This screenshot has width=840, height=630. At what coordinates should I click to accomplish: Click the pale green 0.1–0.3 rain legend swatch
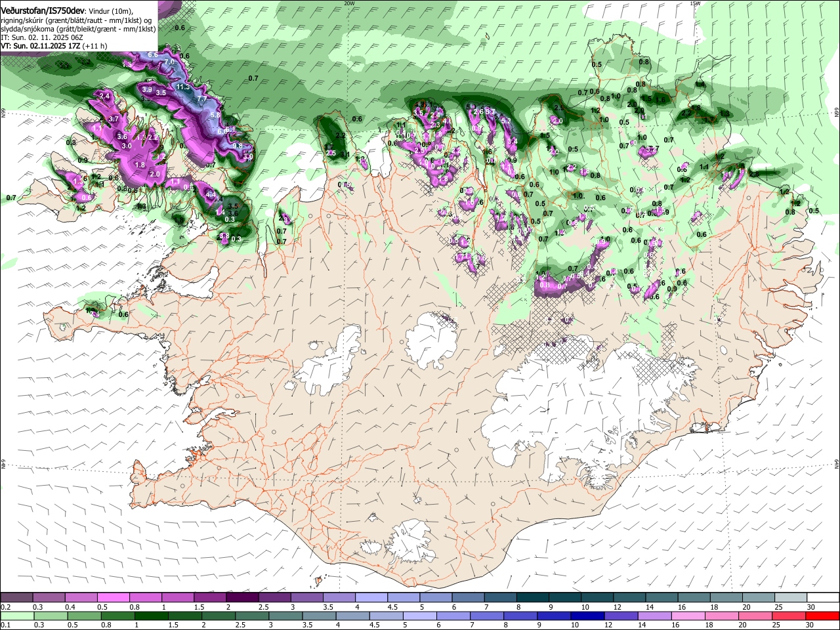tap(18, 616)
